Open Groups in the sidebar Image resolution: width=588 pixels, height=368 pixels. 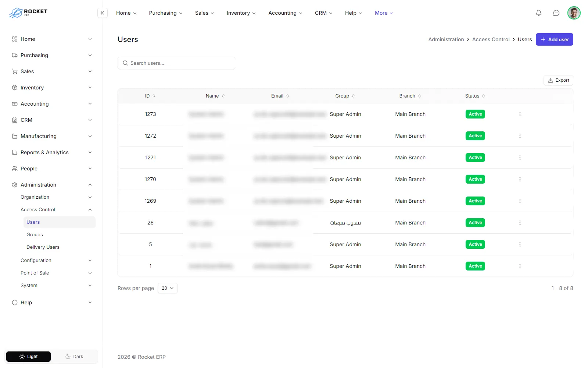pos(60,235)
